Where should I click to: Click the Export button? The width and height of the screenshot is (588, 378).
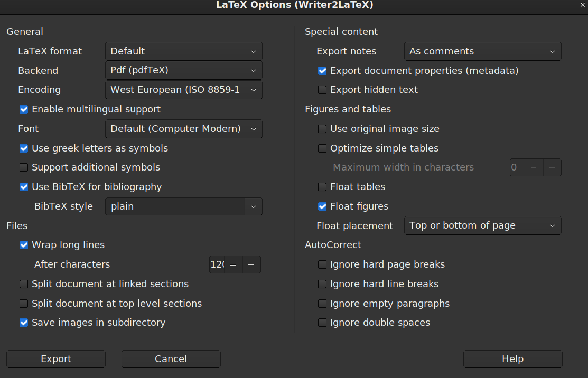[56, 359]
